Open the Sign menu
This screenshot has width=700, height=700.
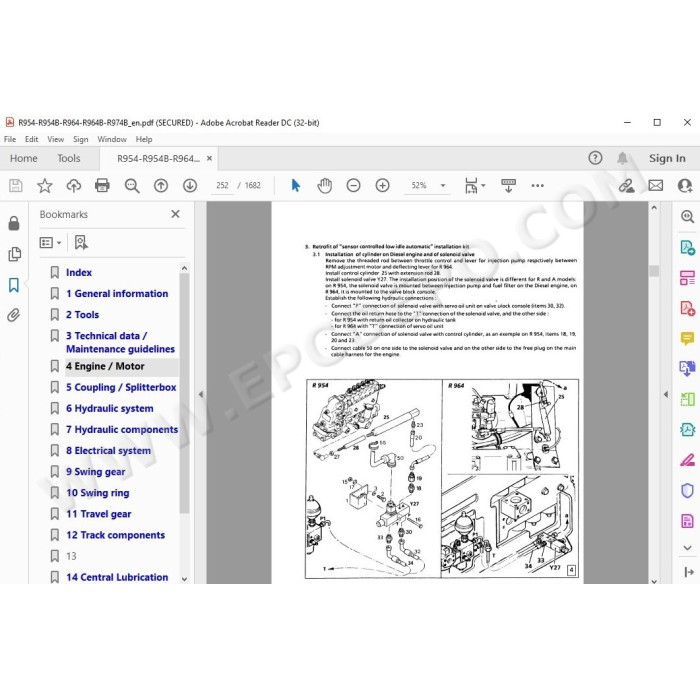[80, 139]
